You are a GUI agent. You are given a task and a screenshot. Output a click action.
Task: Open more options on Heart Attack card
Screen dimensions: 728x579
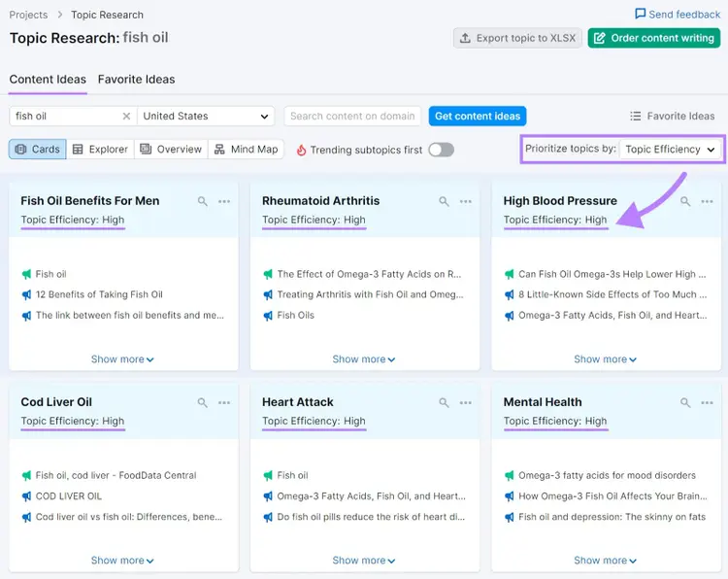coord(466,402)
